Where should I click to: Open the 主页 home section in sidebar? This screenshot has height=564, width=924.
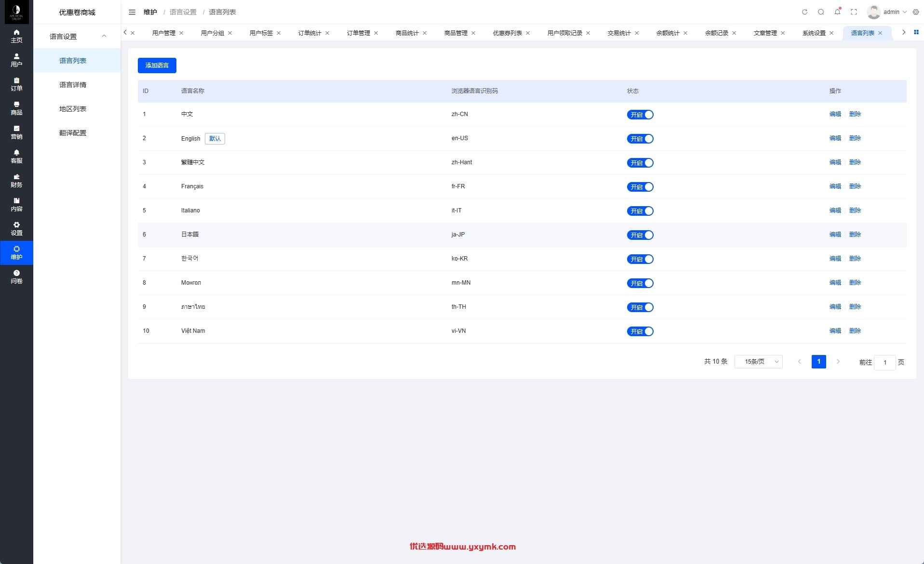(16, 36)
